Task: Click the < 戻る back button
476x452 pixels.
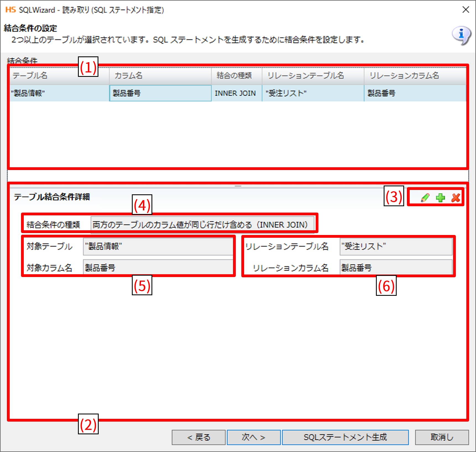Action: 198,437
